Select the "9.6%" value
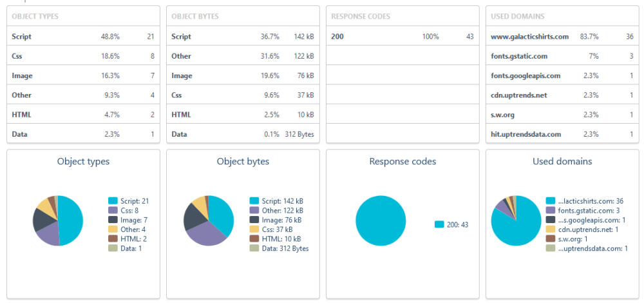The image size is (644, 303). [x=272, y=95]
